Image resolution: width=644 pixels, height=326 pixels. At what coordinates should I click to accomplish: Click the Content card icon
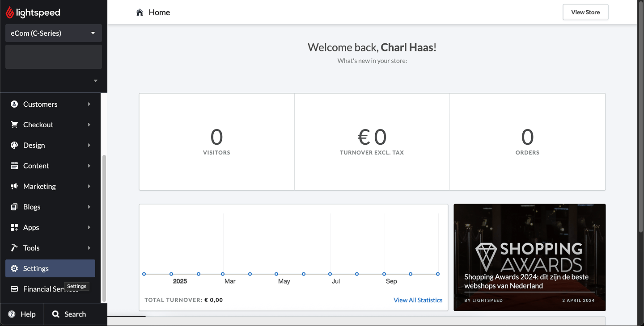[14, 166]
